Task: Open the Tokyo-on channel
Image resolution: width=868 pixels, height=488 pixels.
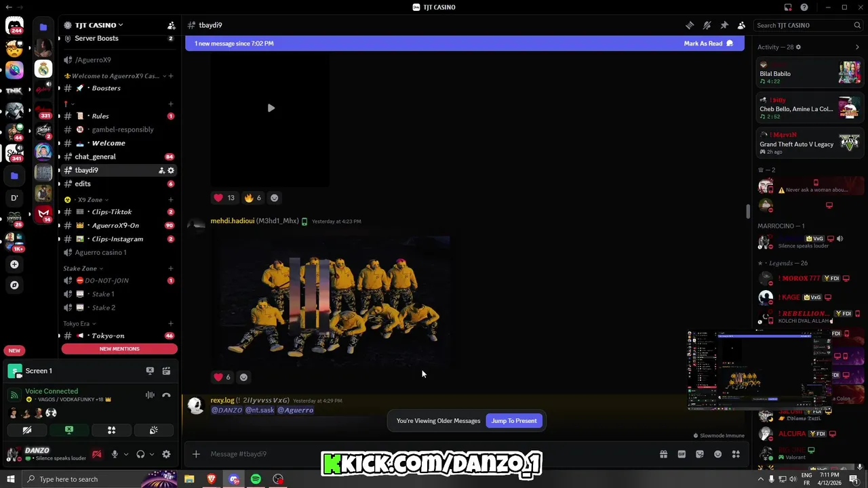Action: tap(119, 335)
